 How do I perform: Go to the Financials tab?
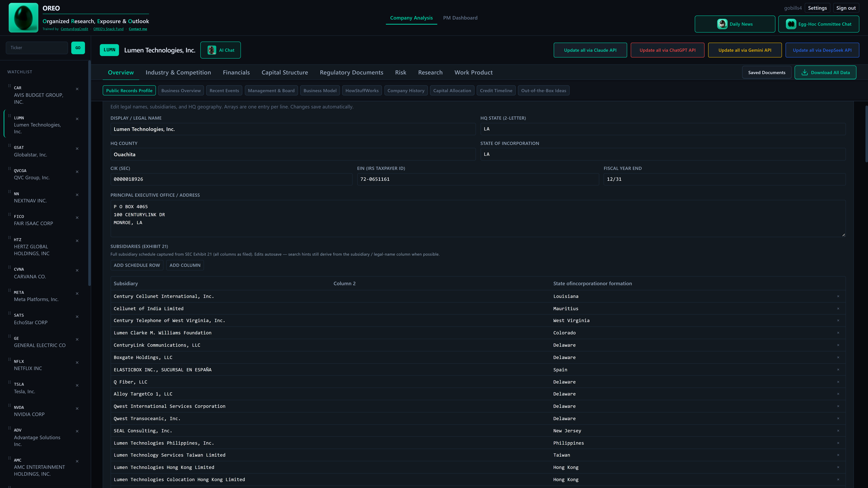pos(236,72)
